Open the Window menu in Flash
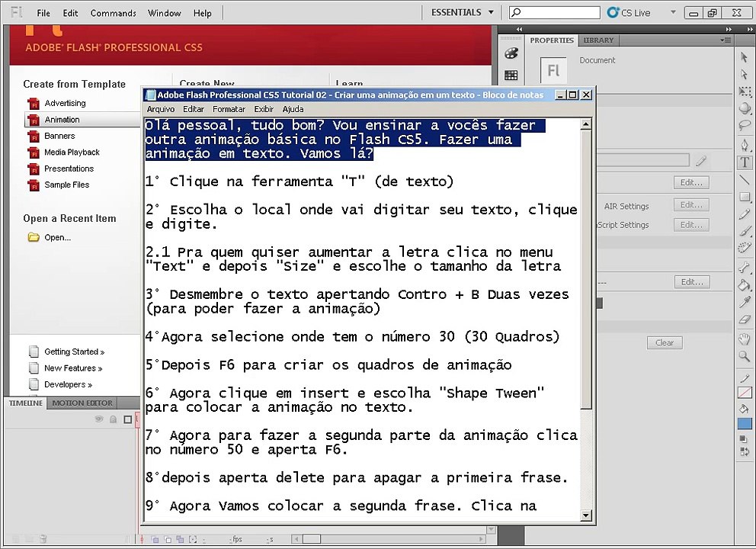This screenshot has height=549, width=756. [164, 13]
